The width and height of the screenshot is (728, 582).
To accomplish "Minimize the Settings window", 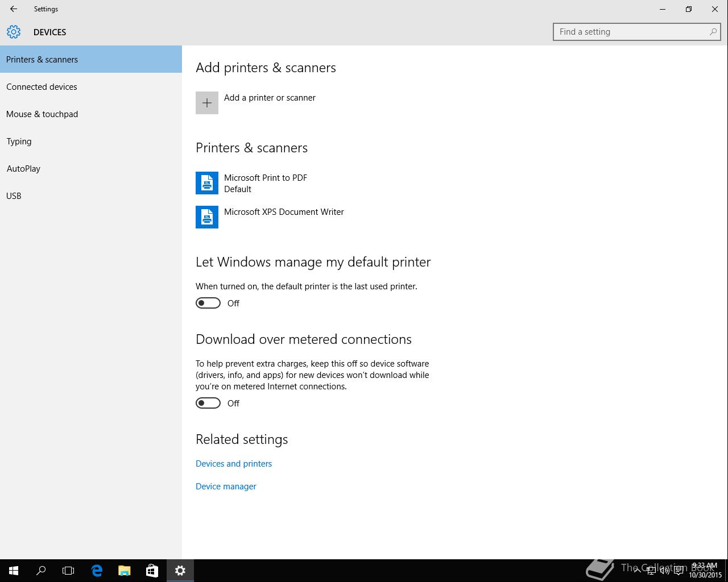I will tap(663, 9).
